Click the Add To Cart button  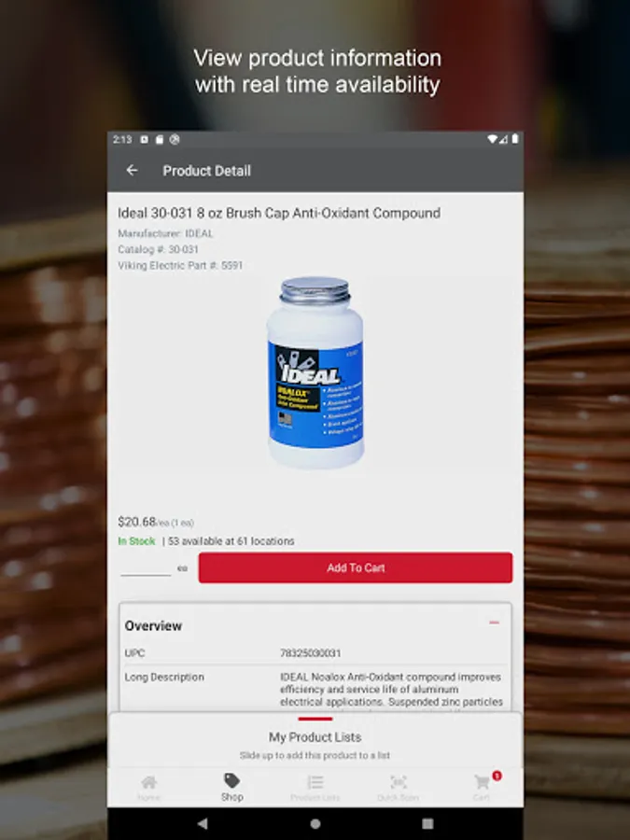click(x=356, y=567)
